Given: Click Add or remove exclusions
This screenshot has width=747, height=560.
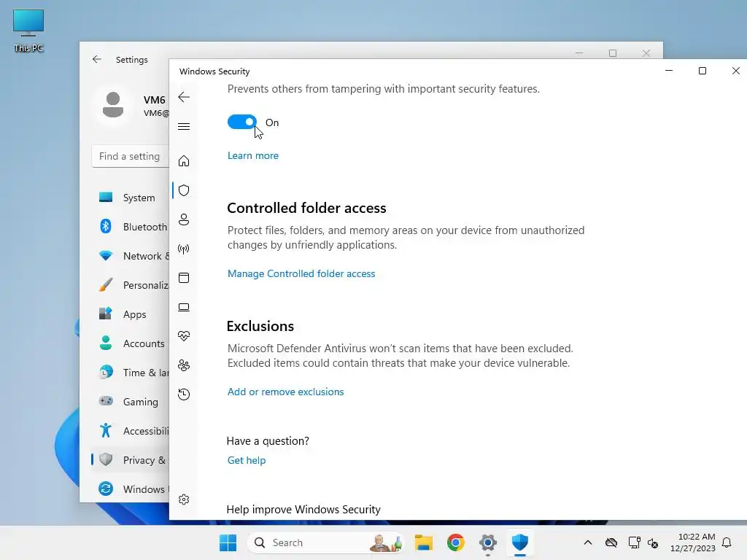Looking at the screenshot, I should [285, 392].
